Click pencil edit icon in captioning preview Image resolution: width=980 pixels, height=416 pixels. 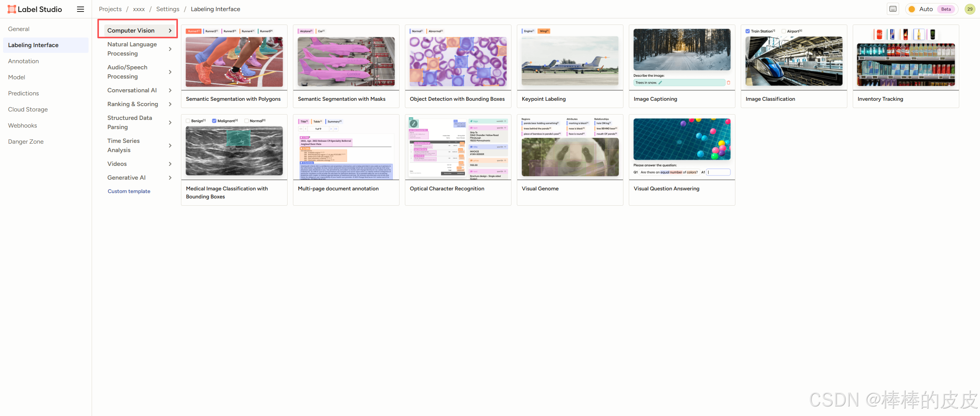660,83
